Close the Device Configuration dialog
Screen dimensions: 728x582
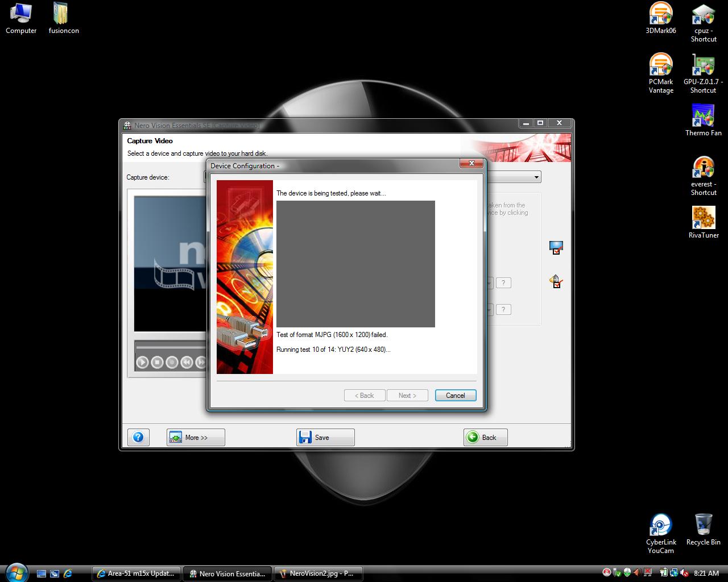471,164
